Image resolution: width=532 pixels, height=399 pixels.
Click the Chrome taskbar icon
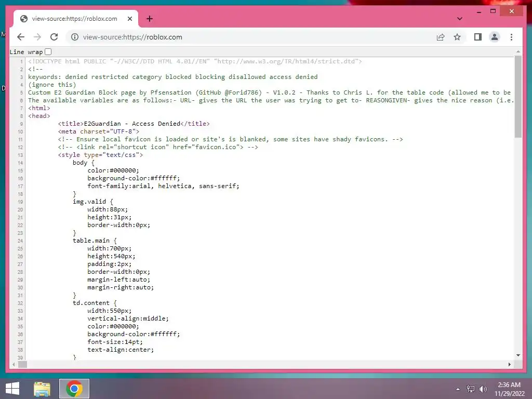pos(74,389)
